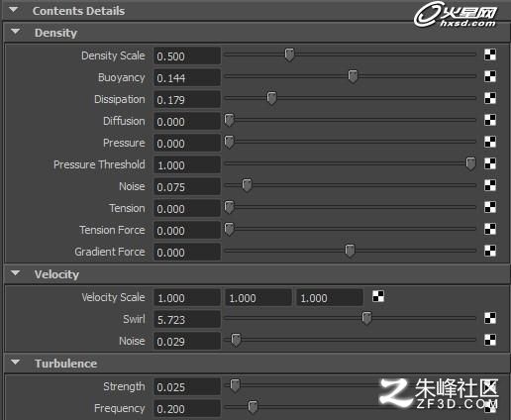Click the Gradient Force map icon
The image size is (511, 420).
[x=490, y=251]
